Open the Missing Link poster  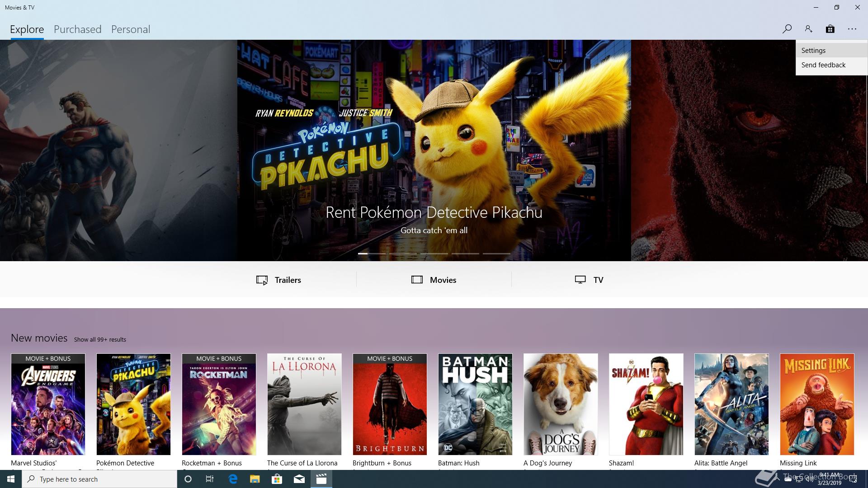tap(817, 404)
